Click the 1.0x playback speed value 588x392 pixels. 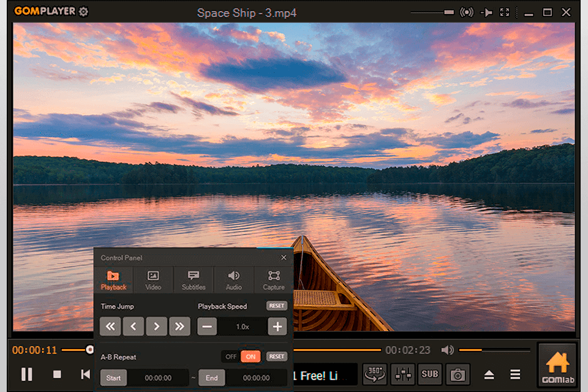tap(243, 326)
